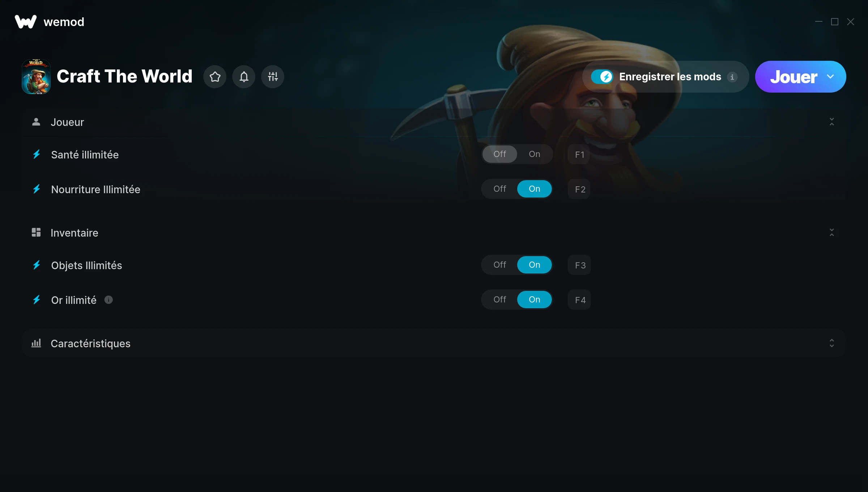Turn on Santé illimitée

tap(534, 154)
